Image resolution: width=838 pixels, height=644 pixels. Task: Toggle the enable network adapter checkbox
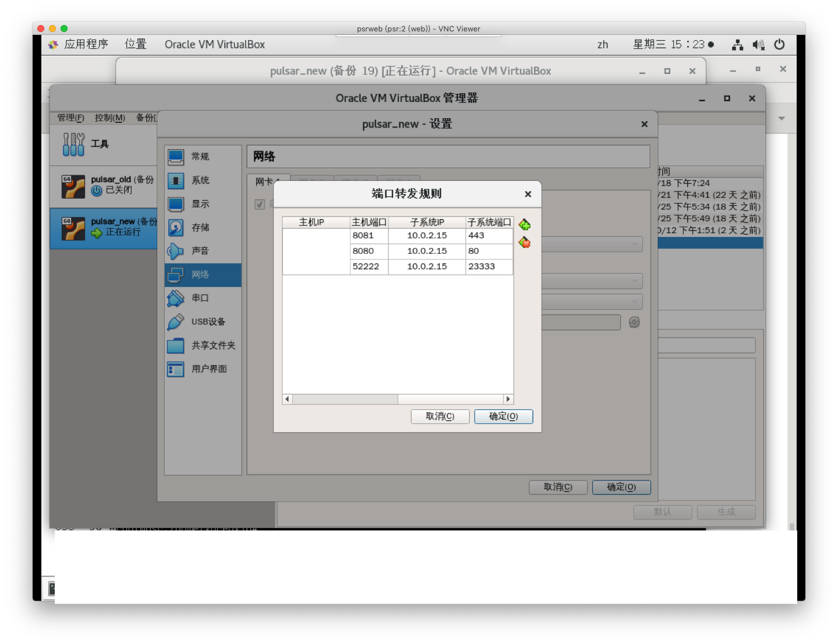tap(260, 204)
